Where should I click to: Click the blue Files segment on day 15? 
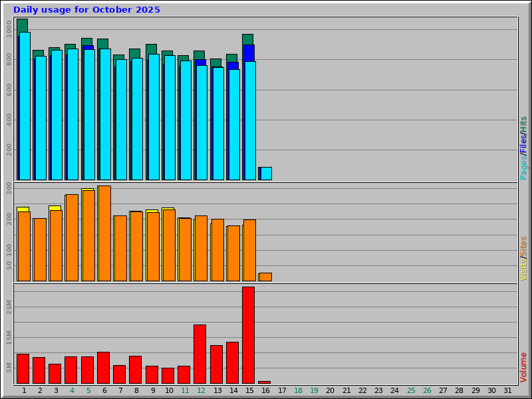point(249,53)
